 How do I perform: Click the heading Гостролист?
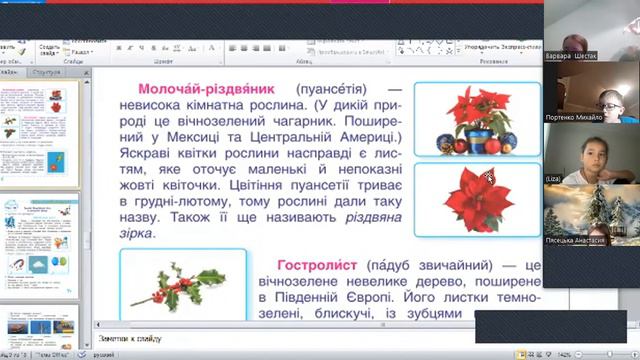point(317,265)
